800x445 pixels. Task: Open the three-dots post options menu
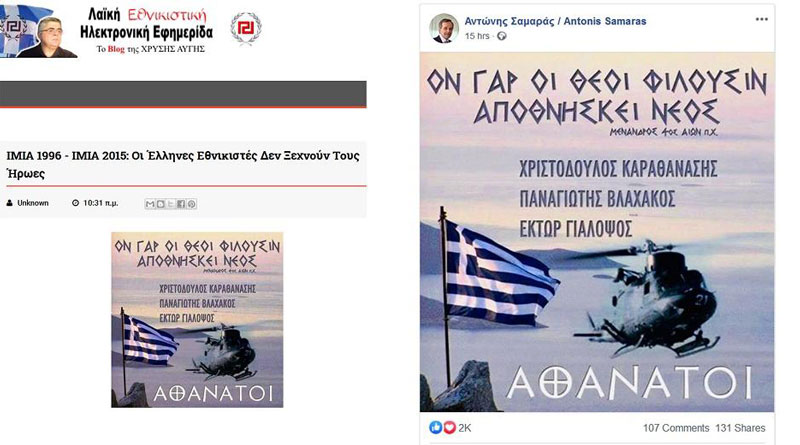761,19
